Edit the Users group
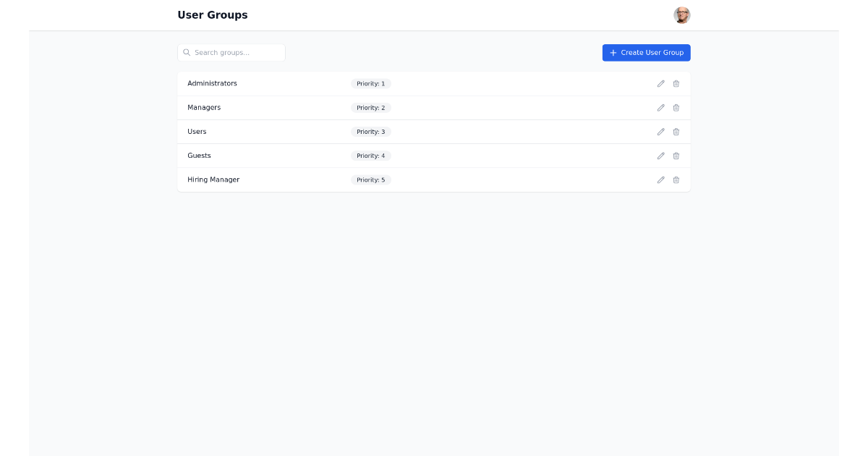This screenshot has height=456, width=868. tap(660, 132)
